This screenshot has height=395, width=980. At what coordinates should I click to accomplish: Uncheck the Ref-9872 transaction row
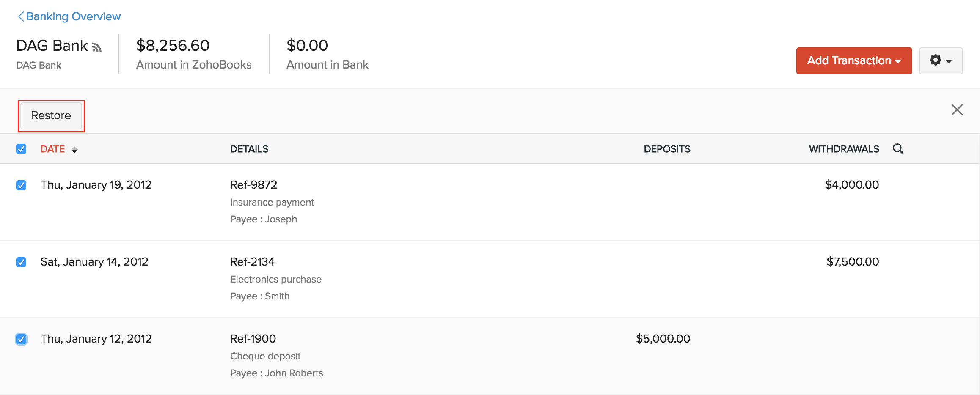click(x=21, y=185)
